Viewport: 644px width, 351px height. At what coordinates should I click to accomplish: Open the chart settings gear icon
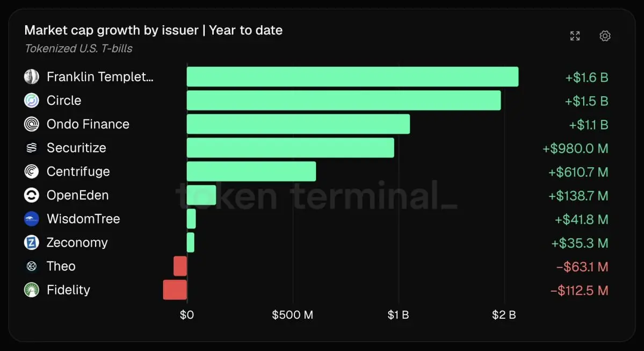coord(605,36)
